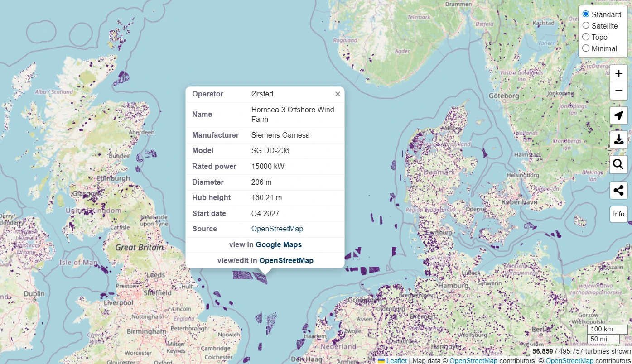
Task: Choose the Topo map layer
Action: pos(586,37)
